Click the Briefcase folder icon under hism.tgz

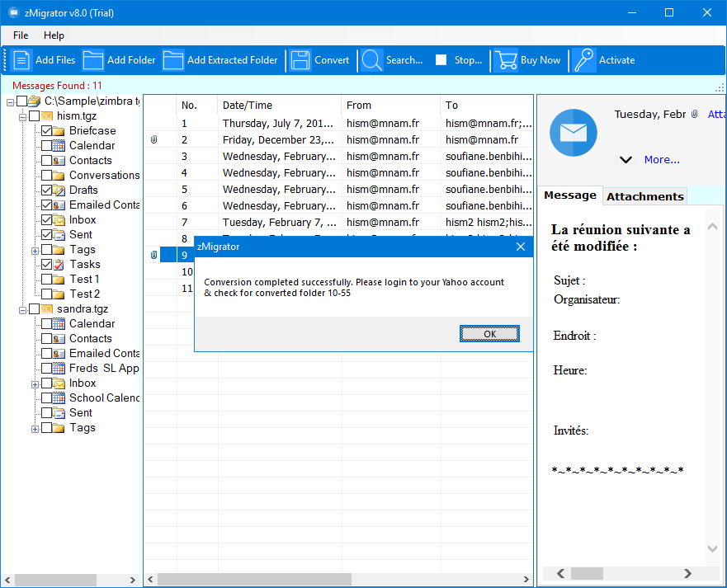59,131
